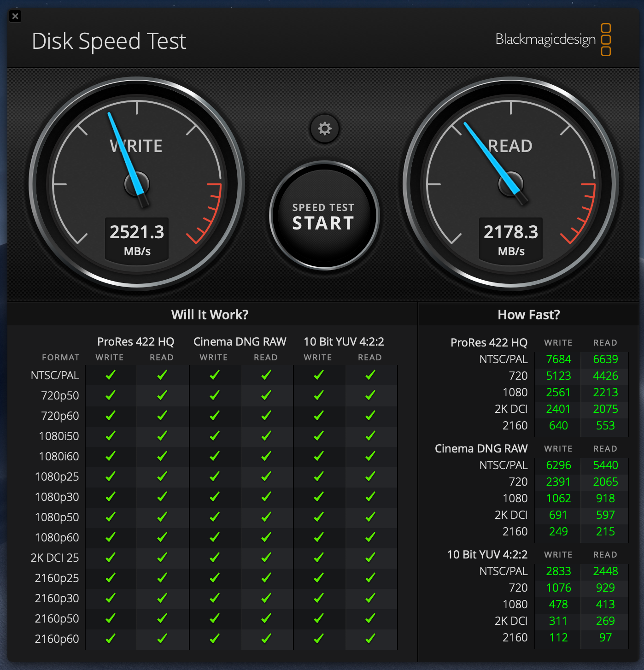Click 720p50 ProRes 422 HQ read checkmark
Viewport: 644px width, 670px height.
click(162, 395)
